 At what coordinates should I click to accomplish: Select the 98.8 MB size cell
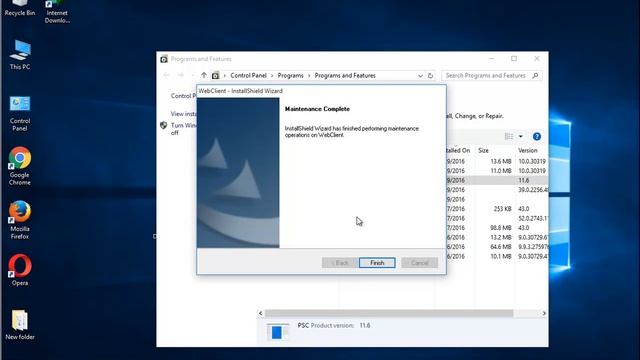point(501,228)
